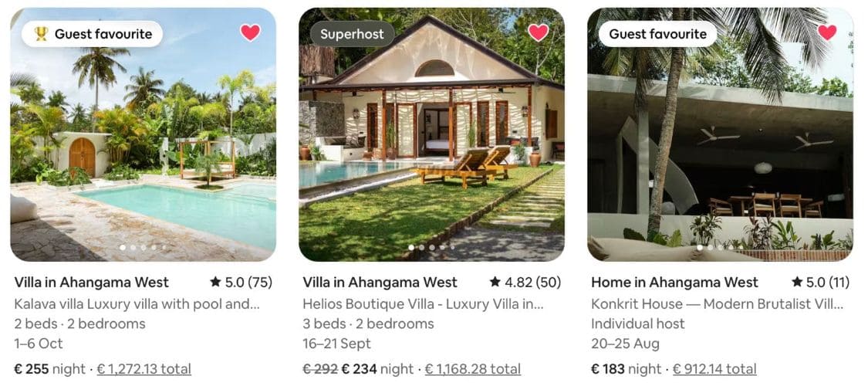Click the star rating 5.0 (75)
Viewport: 868px width, 386px height.
tap(241, 283)
